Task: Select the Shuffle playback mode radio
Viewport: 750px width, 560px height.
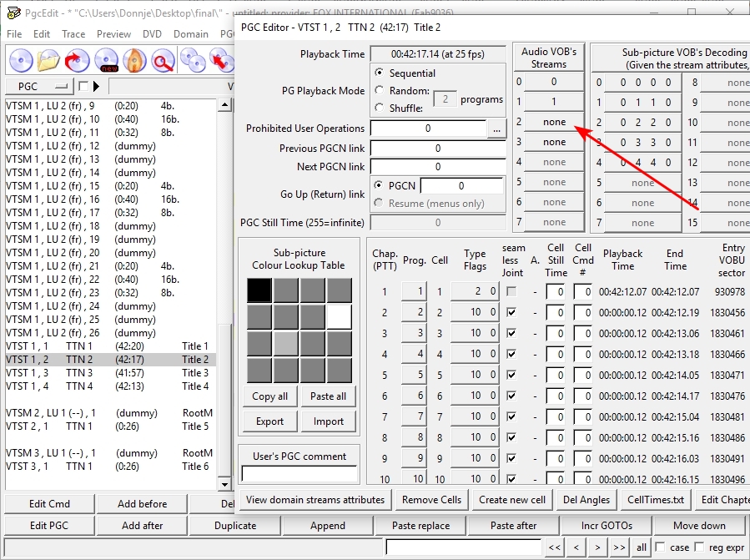Action: tap(380, 108)
